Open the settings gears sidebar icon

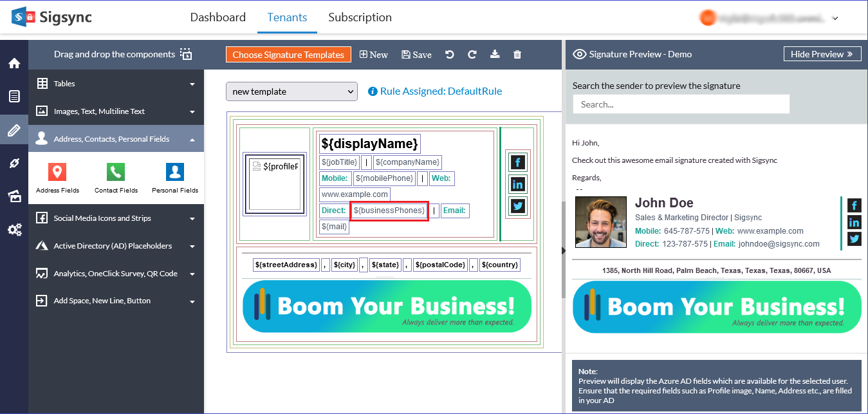click(x=14, y=230)
